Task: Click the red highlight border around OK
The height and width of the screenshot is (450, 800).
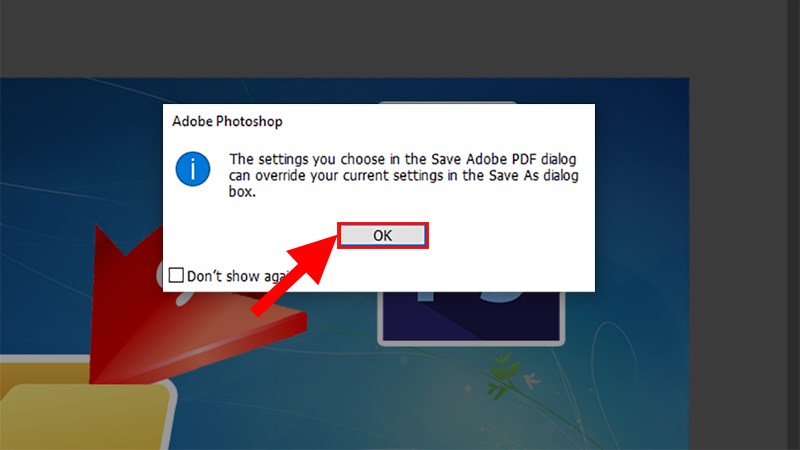Action: [383, 223]
